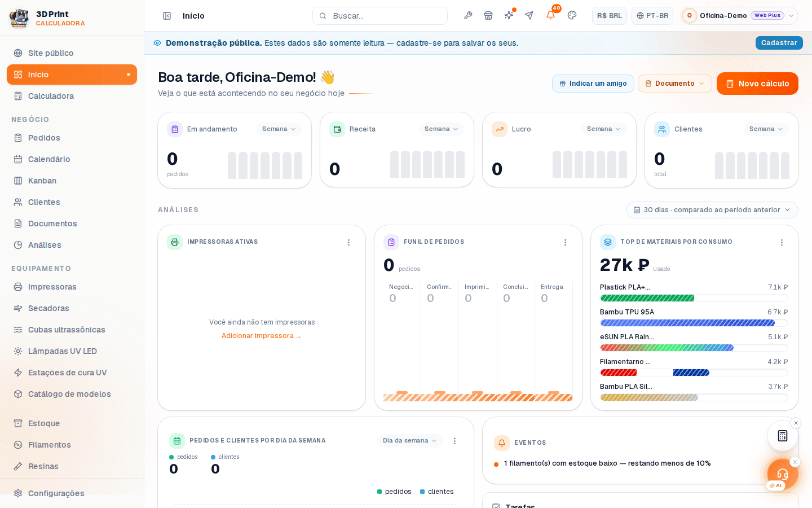Click the Clientes card people icon
Image resolution: width=812 pixels, height=508 pixels.
click(662, 129)
